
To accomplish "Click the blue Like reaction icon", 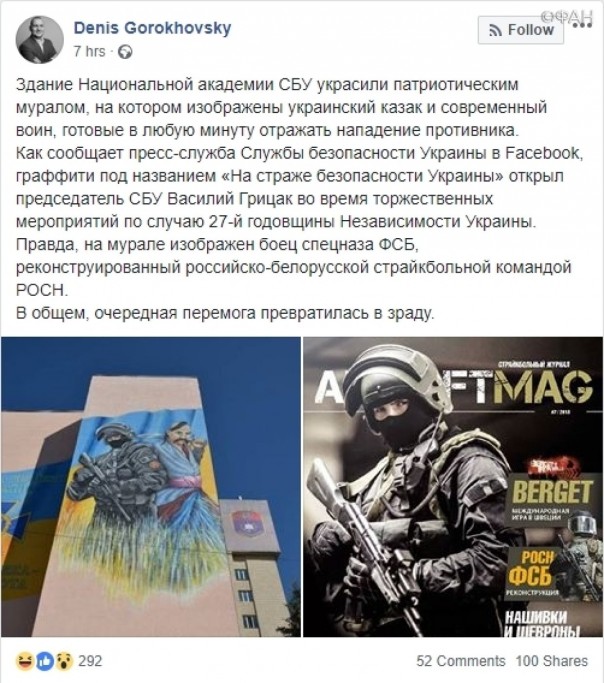I will 44,661.
